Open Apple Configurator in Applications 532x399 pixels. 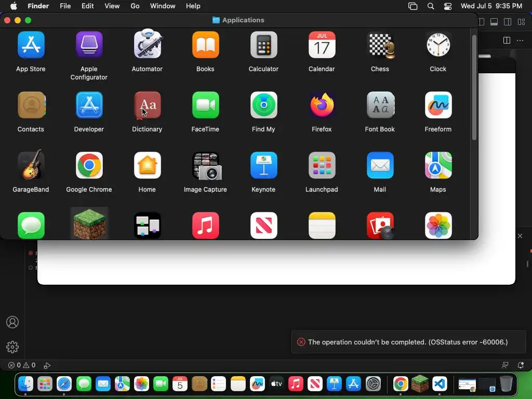(89, 45)
